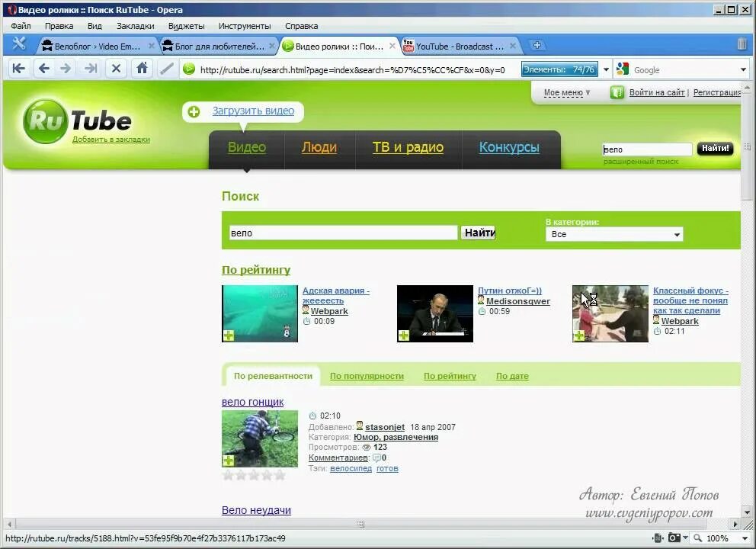Click the Rewind navigation button
756x549 pixels.
(x=19, y=69)
